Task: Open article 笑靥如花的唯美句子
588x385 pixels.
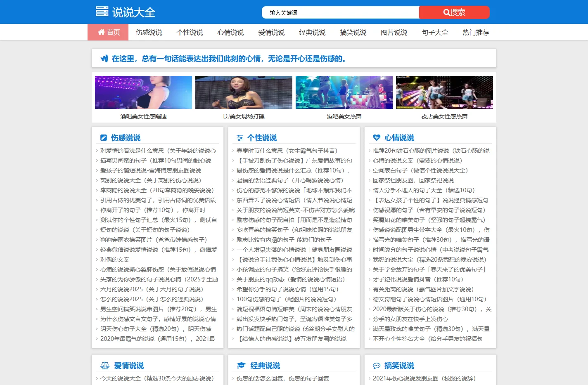Action: point(429,220)
